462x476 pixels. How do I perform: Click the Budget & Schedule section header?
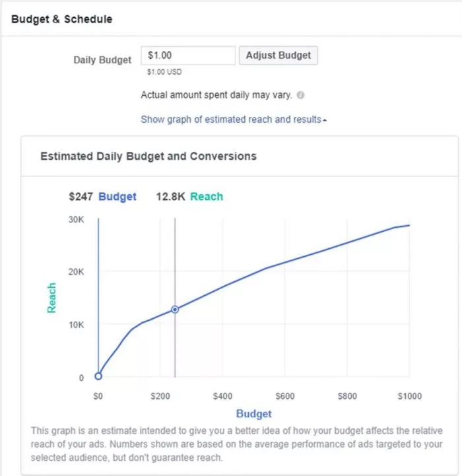pos(62,19)
